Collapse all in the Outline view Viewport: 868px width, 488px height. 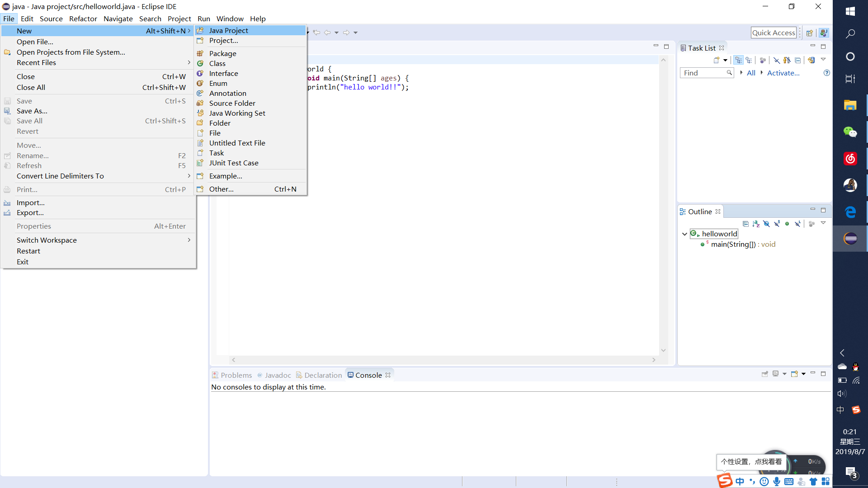[x=746, y=224]
